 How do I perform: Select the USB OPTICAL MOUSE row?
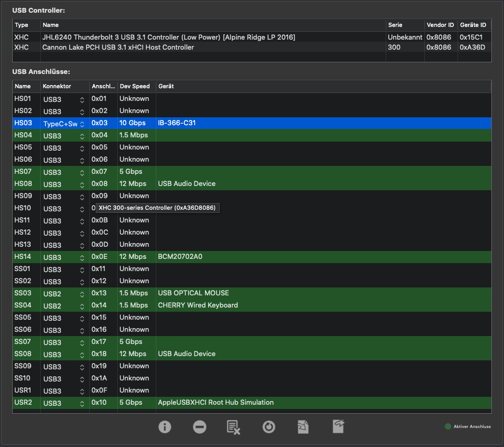pyautogui.click(x=193, y=293)
